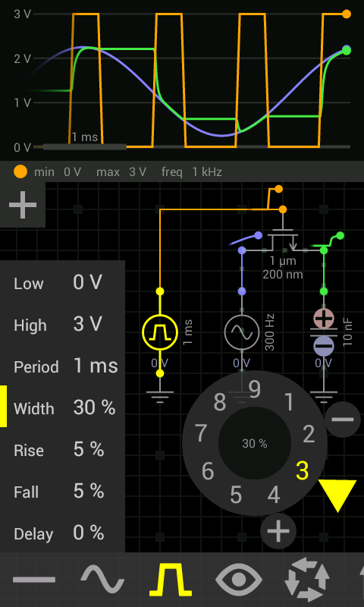The image size is (364, 607).
Task: Click the orange probe marker above the transistor gate
Action: 278,189
